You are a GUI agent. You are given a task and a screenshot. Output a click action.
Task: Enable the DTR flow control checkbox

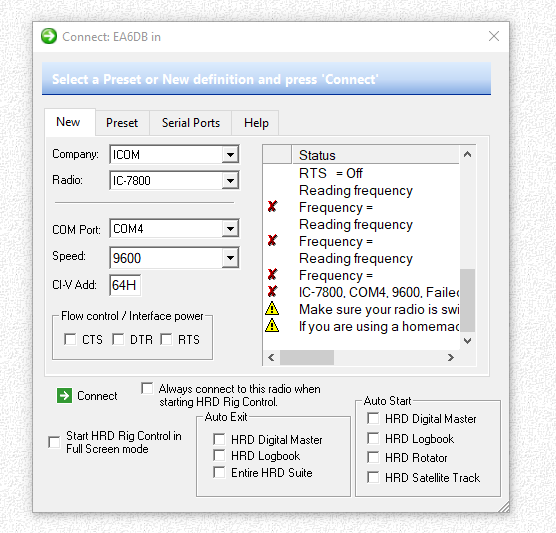pos(118,339)
